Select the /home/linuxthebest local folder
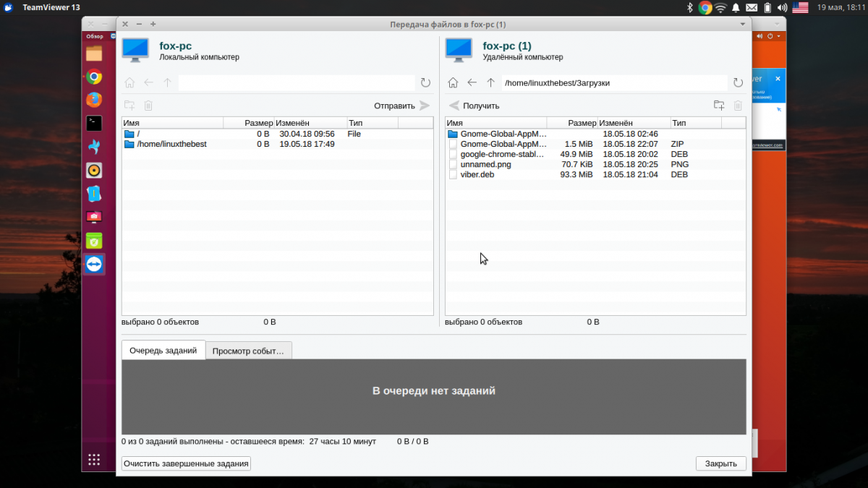This screenshot has width=868, height=488. (171, 144)
